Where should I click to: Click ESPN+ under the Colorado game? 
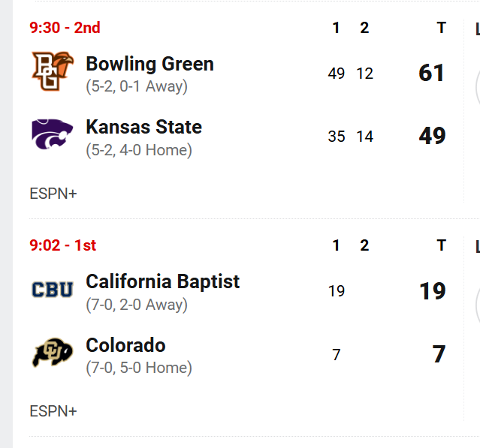point(53,411)
